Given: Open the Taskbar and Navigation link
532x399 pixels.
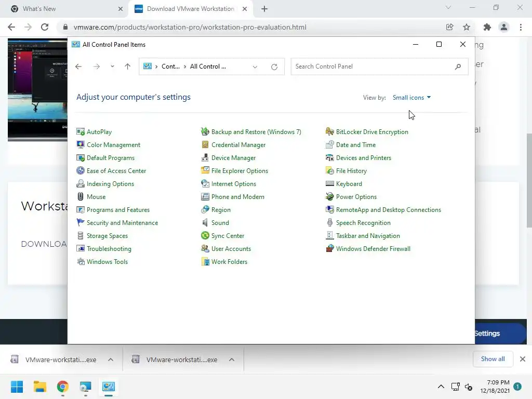Looking at the screenshot, I should (368, 236).
